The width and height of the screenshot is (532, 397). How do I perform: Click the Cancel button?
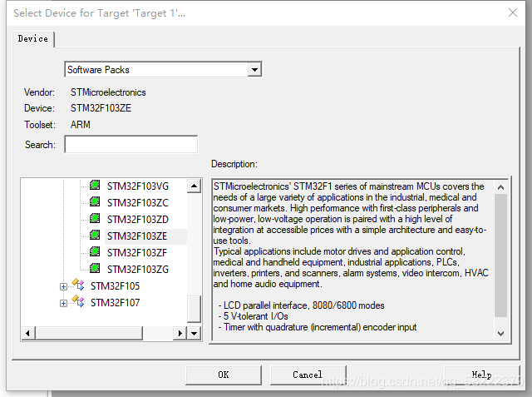[x=308, y=375]
